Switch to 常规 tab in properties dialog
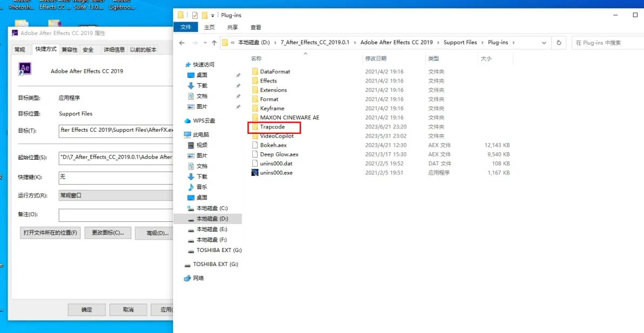The height and width of the screenshot is (333, 644). [x=19, y=50]
